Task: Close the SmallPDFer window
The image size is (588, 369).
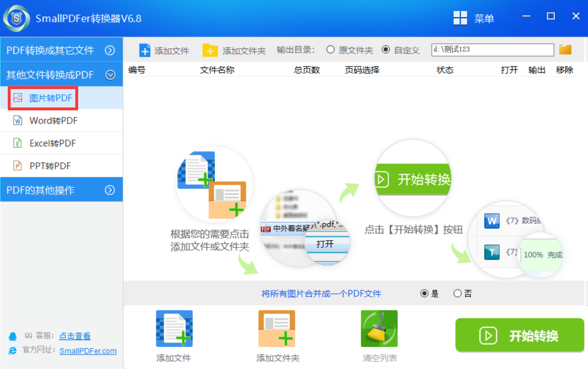Action: pyautogui.click(x=576, y=16)
